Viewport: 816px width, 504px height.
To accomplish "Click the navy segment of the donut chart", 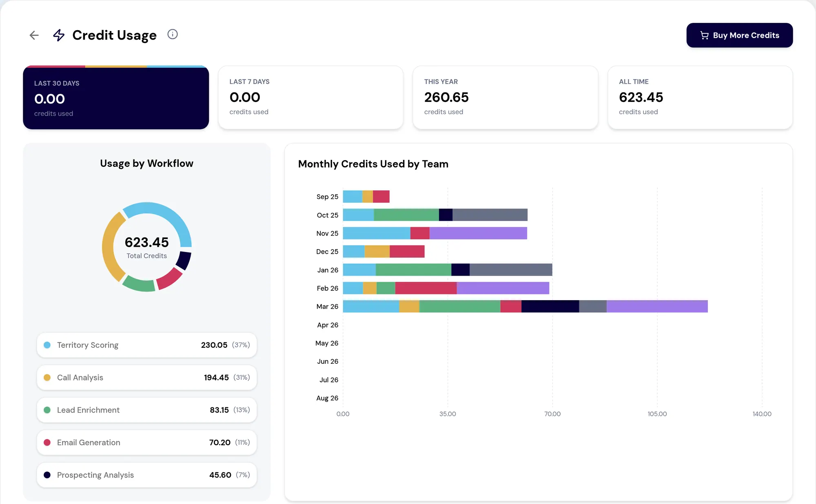I will (184, 260).
